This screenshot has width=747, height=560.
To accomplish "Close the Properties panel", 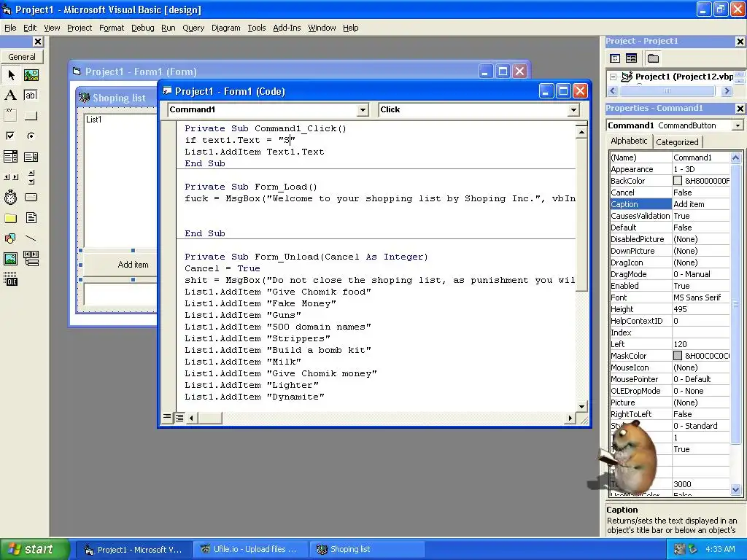I will coord(740,109).
